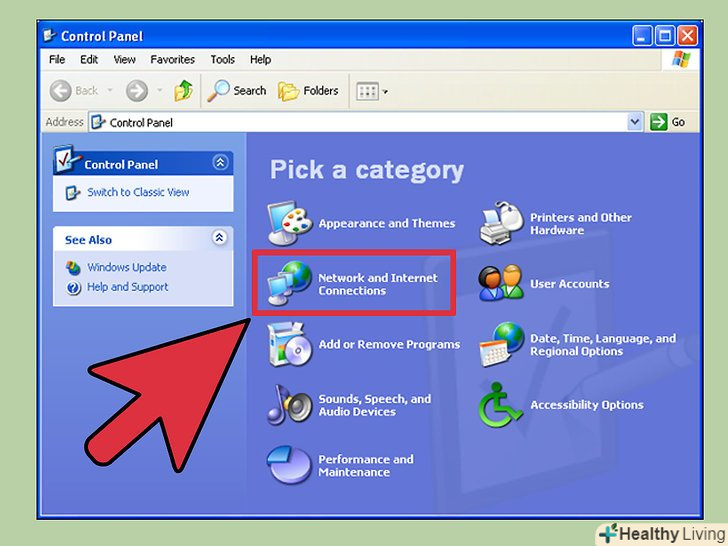Click the Back arrow toolbar button

74,91
